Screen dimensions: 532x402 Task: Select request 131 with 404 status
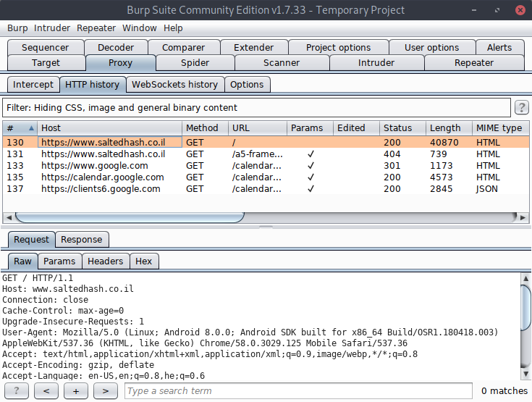point(266,154)
